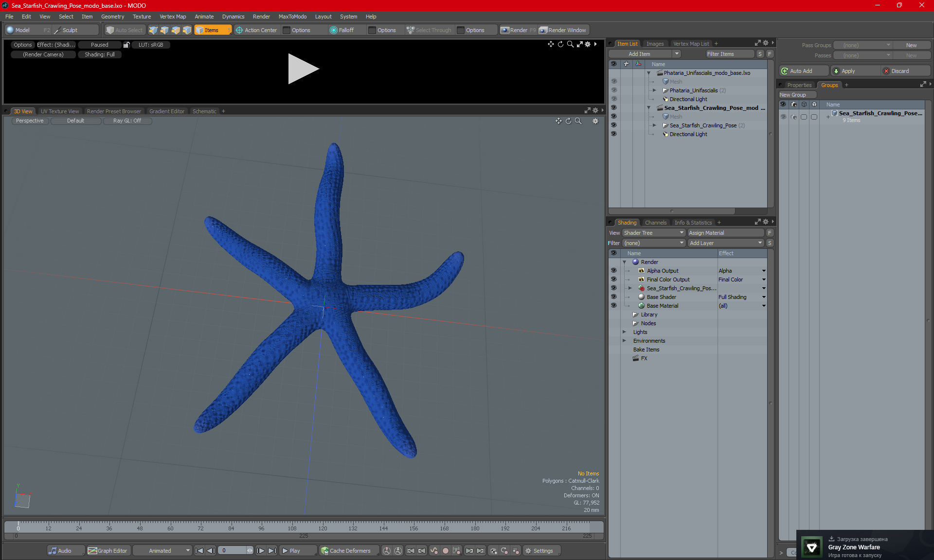The width and height of the screenshot is (934, 560).
Task: Expand Environments in Shader Tree
Action: click(x=624, y=341)
